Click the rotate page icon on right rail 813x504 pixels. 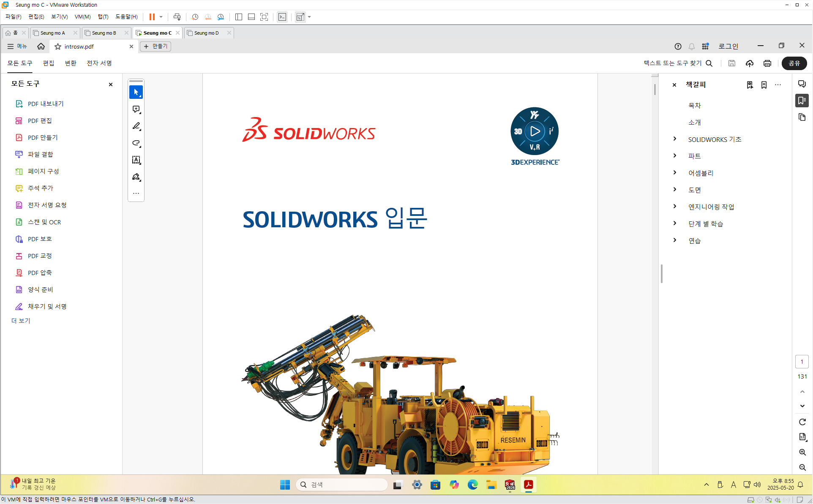[x=802, y=422]
